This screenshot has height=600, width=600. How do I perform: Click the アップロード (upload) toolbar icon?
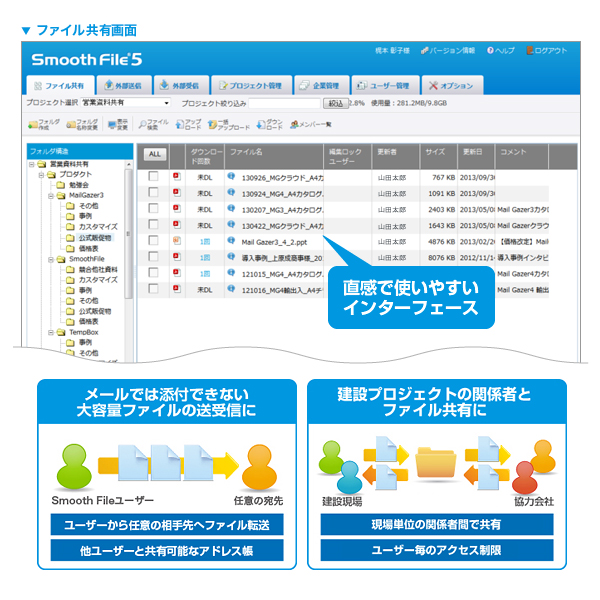point(188,125)
